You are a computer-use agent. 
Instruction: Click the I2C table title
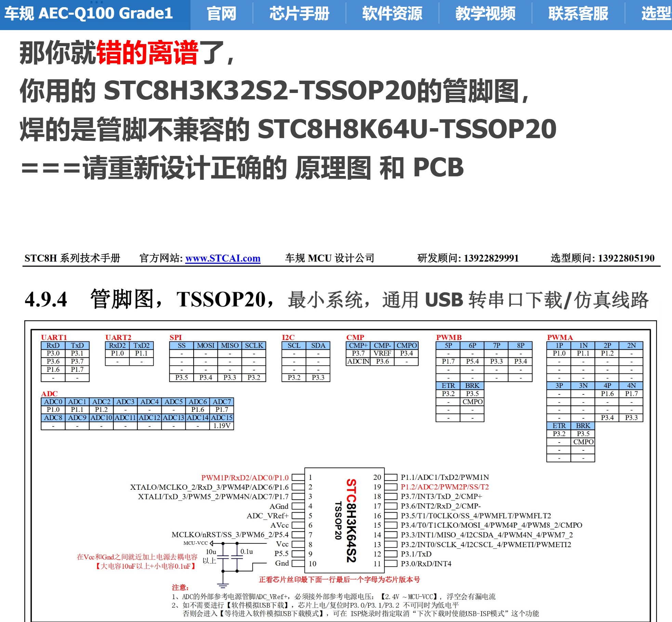(x=288, y=337)
